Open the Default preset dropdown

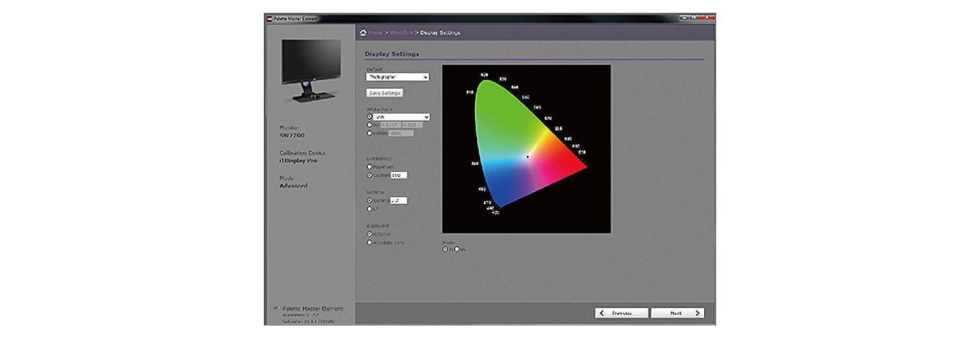[397, 77]
